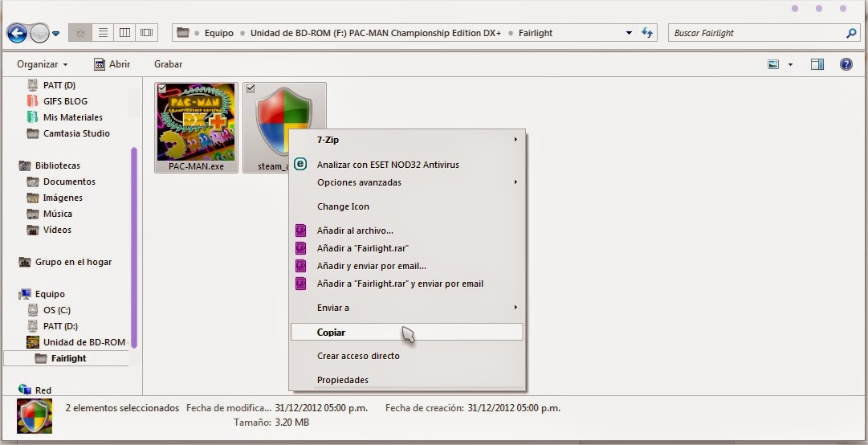This screenshot has height=445, width=868.
Task: Switch to filmstrip view button
Action: (x=147, y=33)
